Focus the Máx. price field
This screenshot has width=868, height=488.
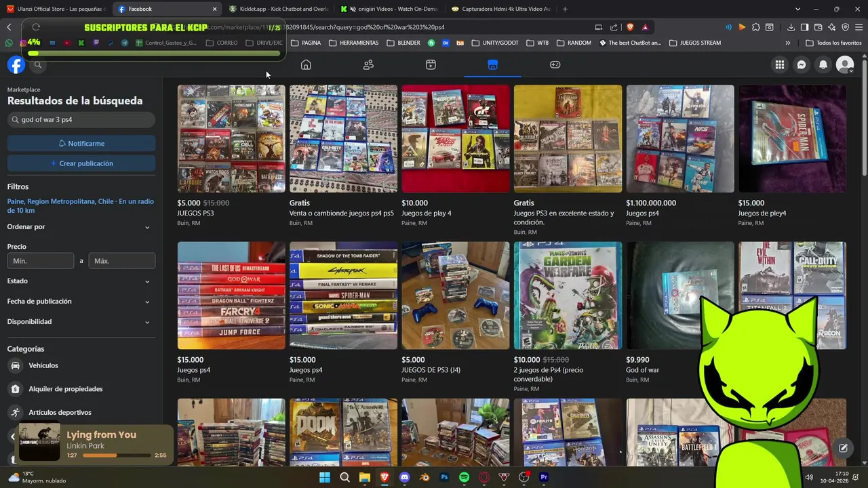tap(122, 261)
